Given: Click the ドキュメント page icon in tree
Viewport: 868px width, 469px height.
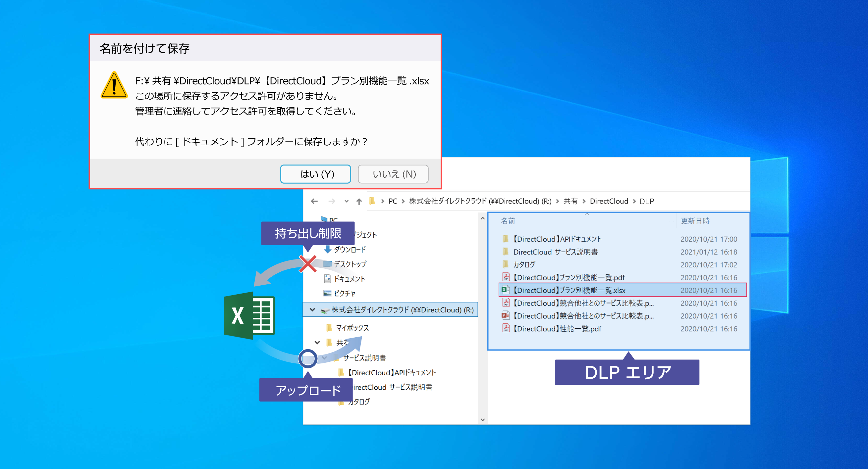Looking at the screenshot, I should coord(328,278).
